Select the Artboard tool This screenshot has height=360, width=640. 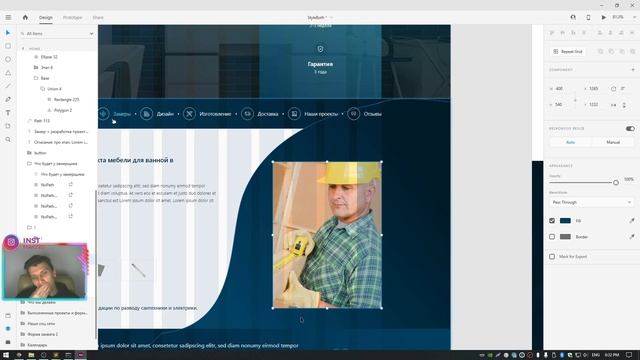click(x=8, y=126)
